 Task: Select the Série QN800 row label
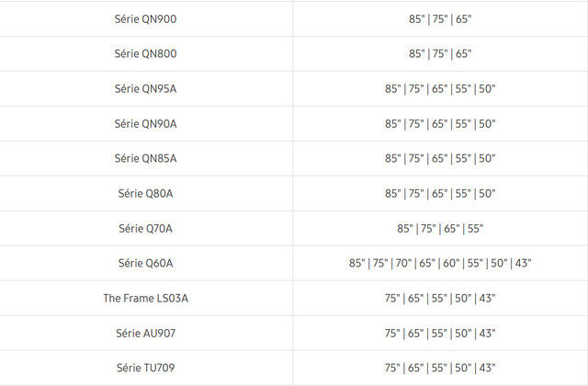pos(146,53)
